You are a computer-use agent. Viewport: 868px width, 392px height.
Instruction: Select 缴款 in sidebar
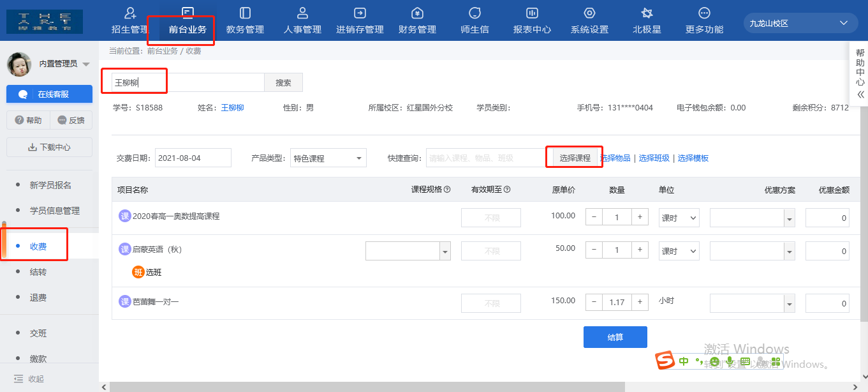click(38, 359)
